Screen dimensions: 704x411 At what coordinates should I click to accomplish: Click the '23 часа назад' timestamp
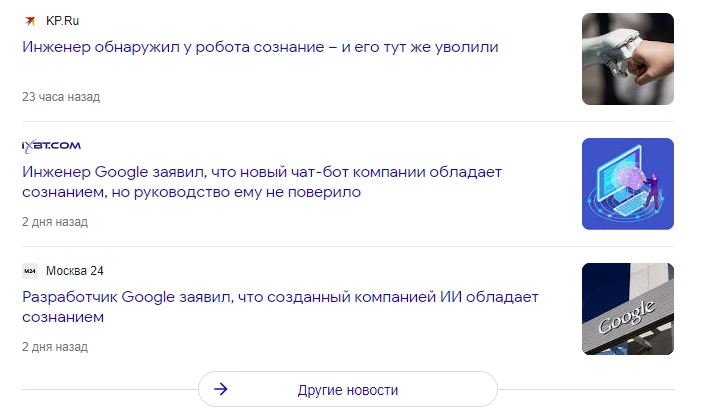click(x=61, y=97)
